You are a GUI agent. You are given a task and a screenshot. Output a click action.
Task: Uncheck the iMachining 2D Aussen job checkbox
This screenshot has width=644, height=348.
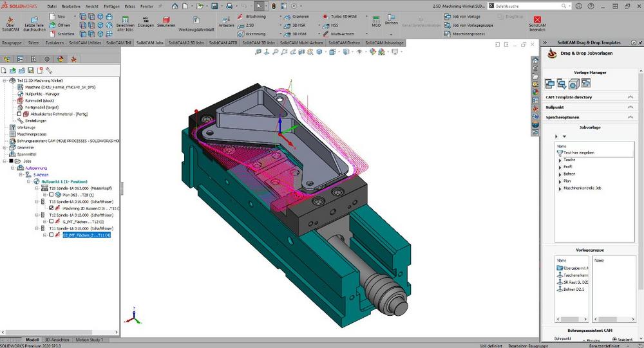[51, 208]
